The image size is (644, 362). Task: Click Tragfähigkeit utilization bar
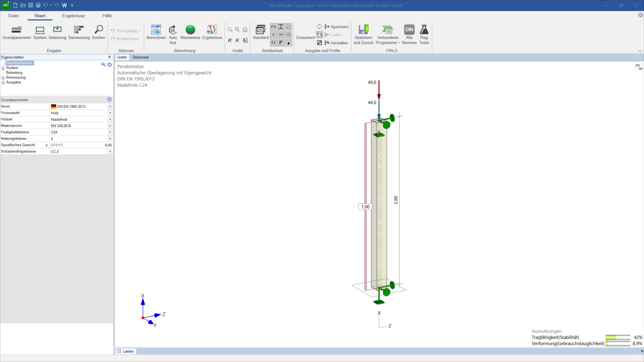(x=618, y=338)
